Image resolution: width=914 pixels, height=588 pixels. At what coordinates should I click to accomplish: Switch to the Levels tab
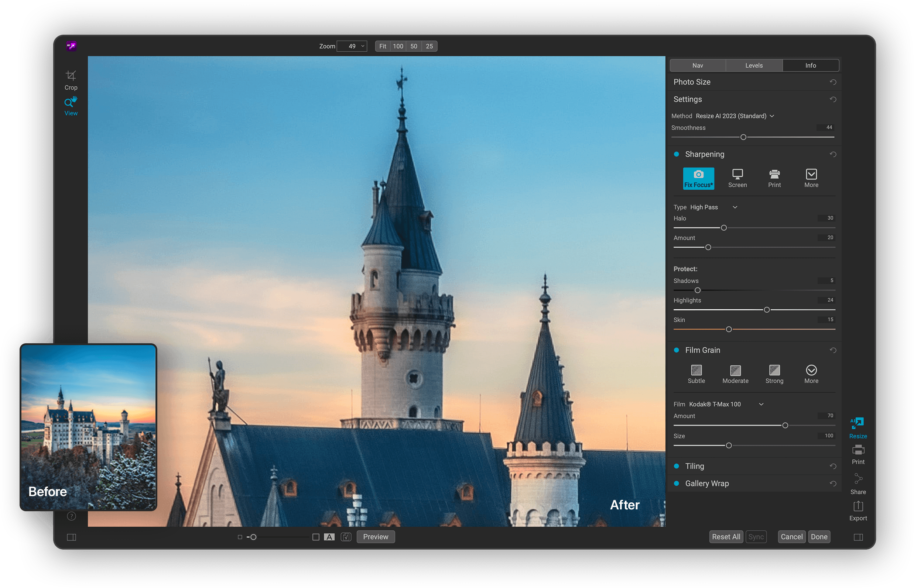click(754, 65)
